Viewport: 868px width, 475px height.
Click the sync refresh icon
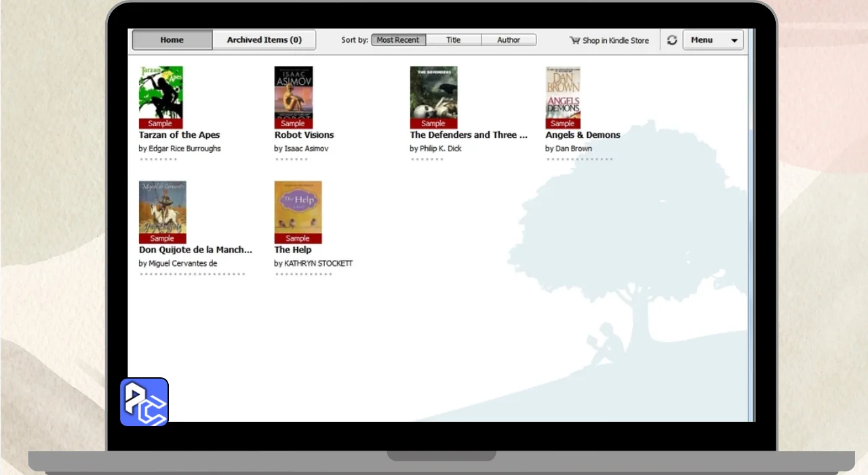(x=672, y=40)
